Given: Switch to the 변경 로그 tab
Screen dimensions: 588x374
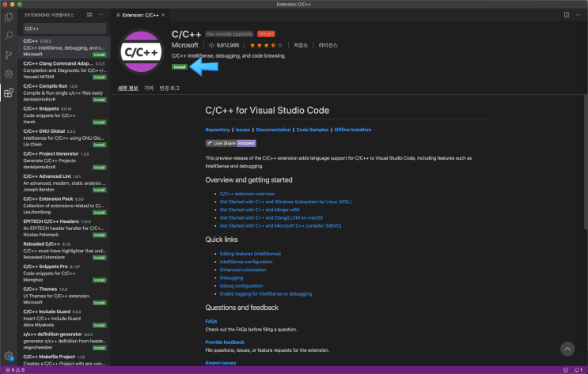Looking at the screenshot, I should pyautogui.click(x=169, y=88).
